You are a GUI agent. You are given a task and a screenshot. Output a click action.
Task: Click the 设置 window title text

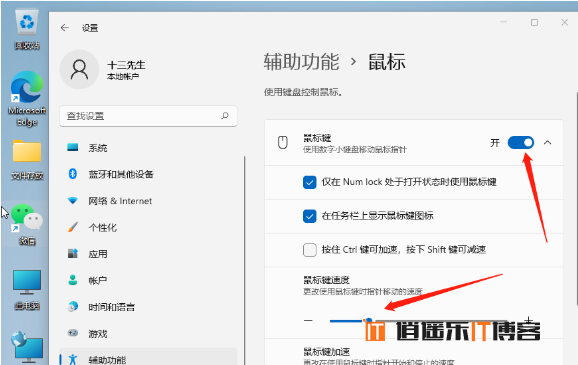[x=90, y=28]
